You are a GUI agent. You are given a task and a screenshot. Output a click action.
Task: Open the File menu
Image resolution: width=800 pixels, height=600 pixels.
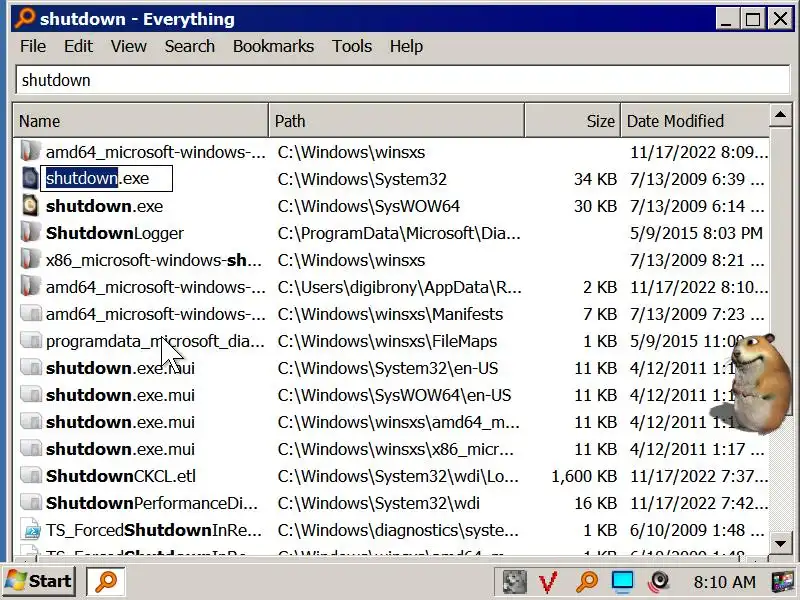[33, 46]
